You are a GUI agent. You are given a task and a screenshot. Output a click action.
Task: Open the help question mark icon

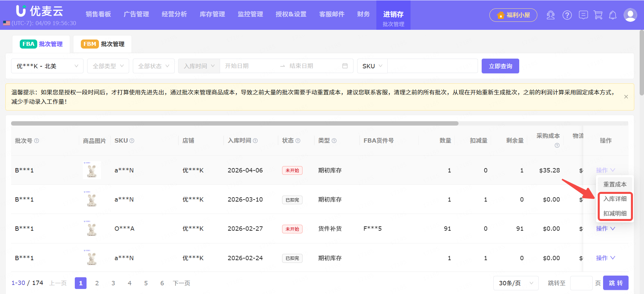[x=567, y=15]
